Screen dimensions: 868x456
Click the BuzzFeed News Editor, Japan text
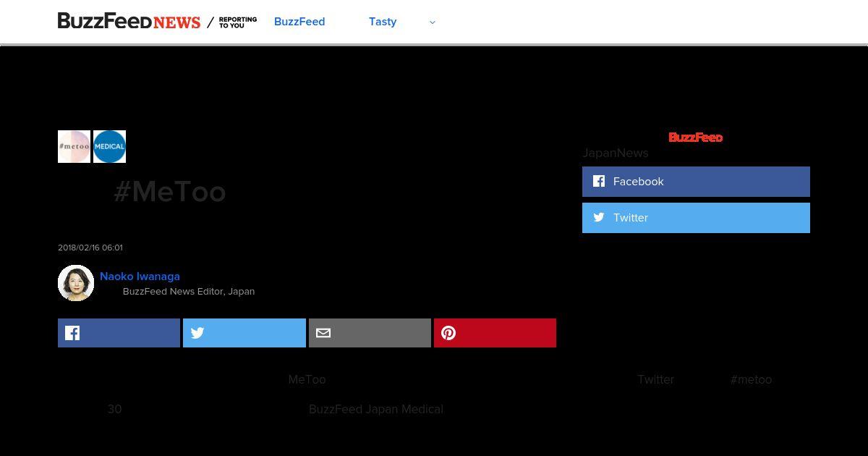click(189, 291)
